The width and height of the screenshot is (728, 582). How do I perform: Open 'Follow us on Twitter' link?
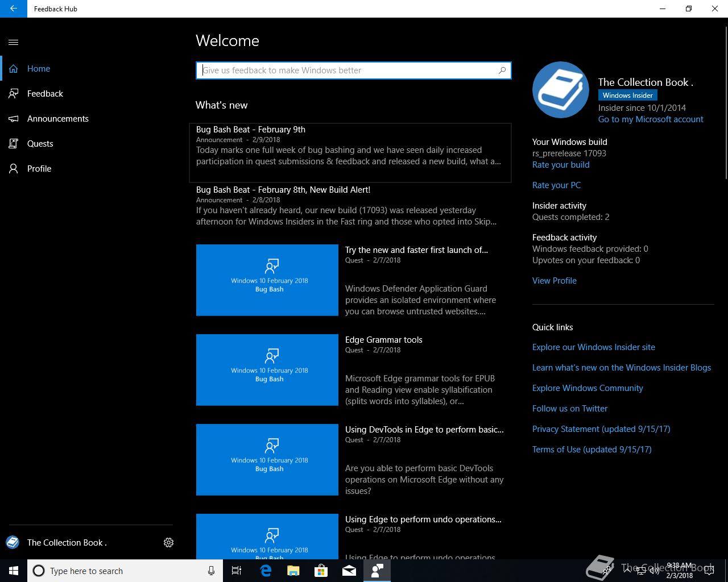570,409
